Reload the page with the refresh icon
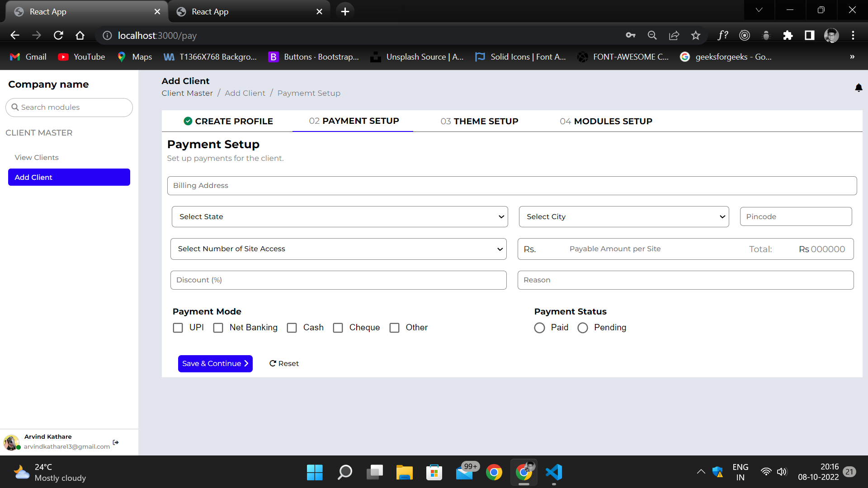The height and width of the screenshot is (488, 868). [x=58, y=35]
